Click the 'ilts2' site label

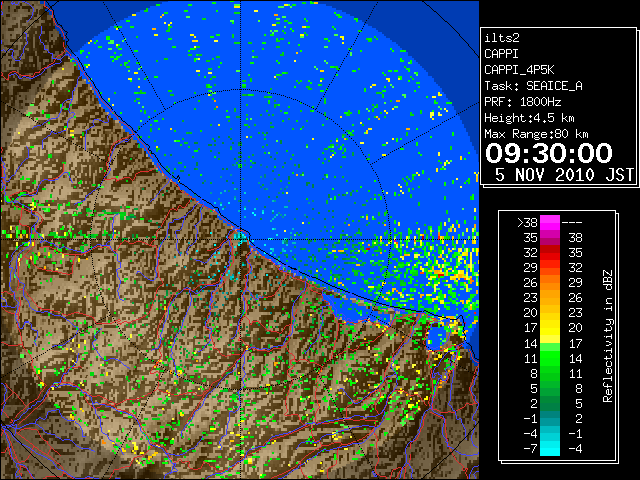(x=502, y=38)
